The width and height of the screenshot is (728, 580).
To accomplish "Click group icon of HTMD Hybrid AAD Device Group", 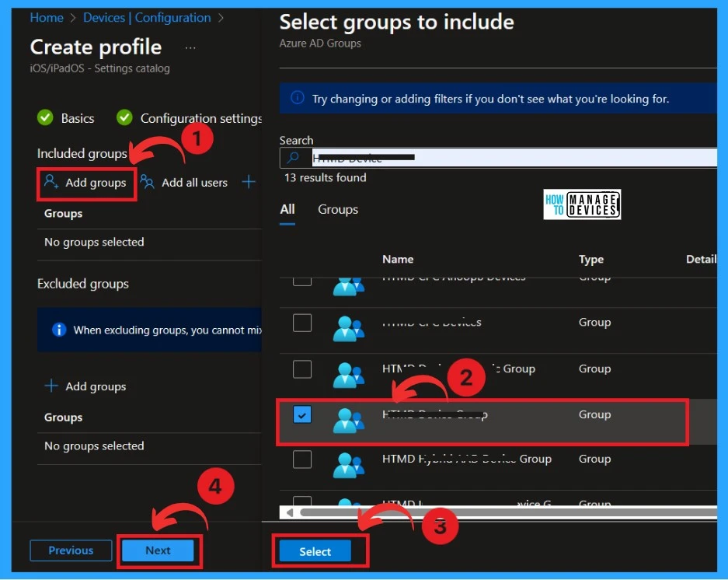I will (349, 465).
